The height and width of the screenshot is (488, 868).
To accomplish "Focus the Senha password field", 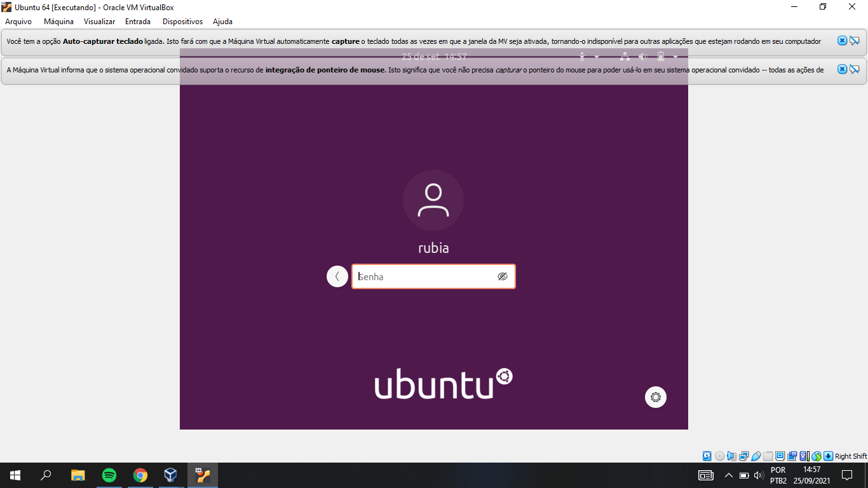I will point(433,276).
